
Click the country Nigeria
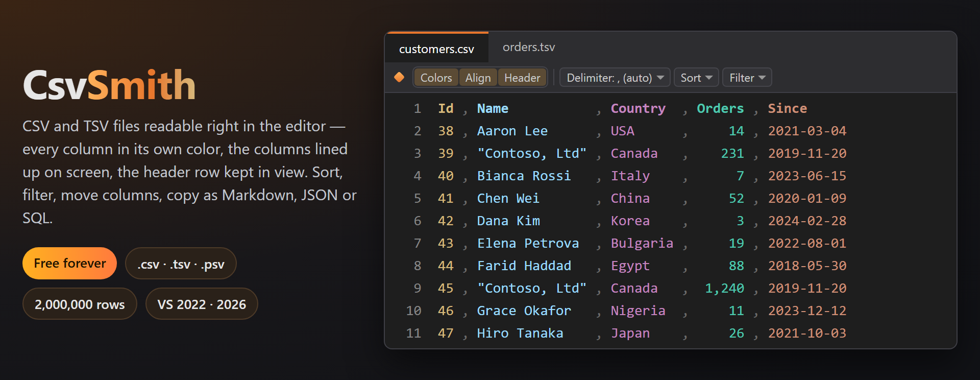click(x=638, y=311)
